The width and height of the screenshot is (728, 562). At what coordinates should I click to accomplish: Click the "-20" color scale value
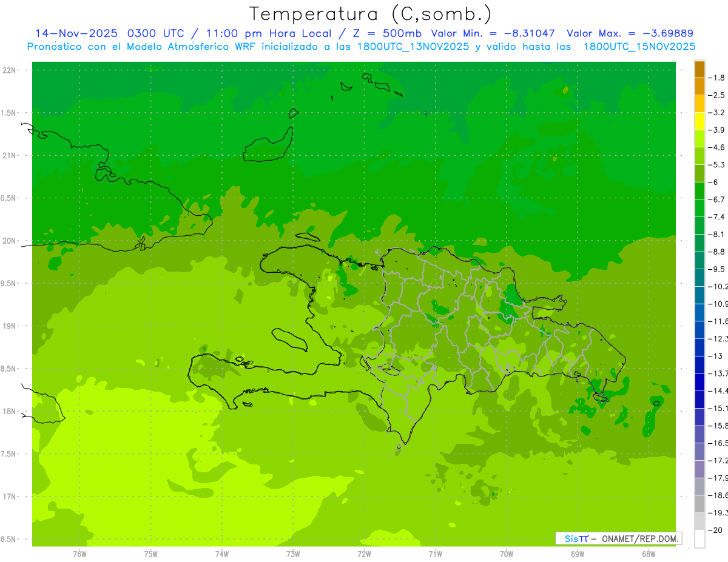click(x=715, y=530)
